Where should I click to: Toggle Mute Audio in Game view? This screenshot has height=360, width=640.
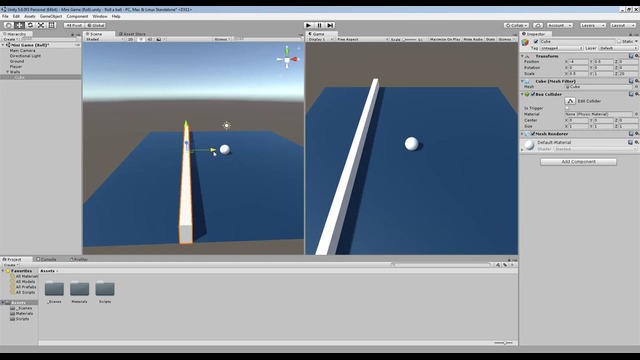[473, 39]
